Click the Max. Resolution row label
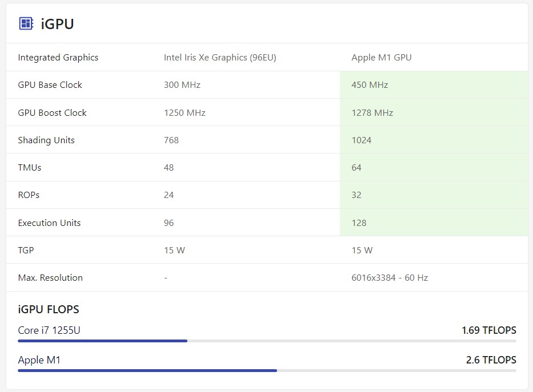The height and width of the screenshot is (392, 533). tap(50, 278)
